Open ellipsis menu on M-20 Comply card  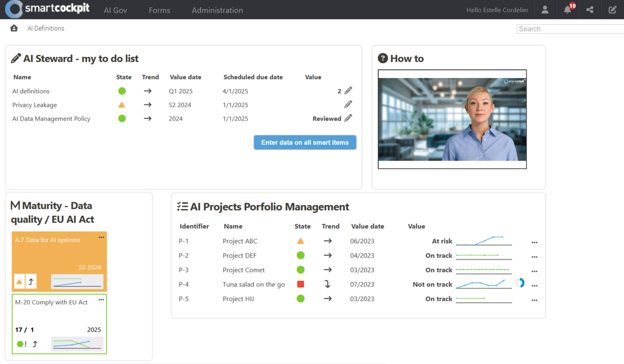(101, 300)
